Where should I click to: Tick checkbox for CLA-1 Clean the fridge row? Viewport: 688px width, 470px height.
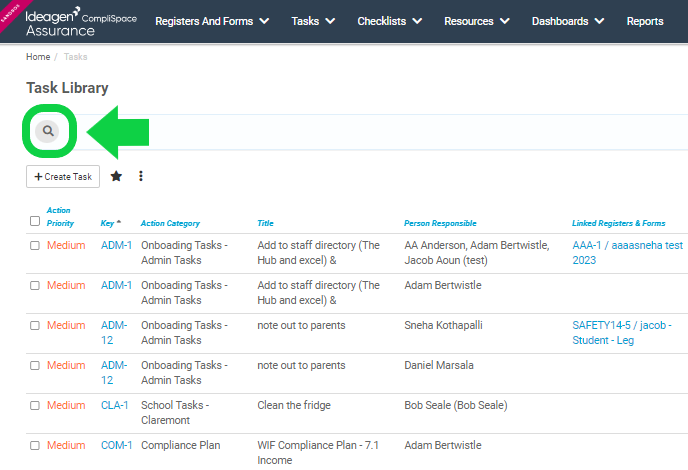(35, 405)
